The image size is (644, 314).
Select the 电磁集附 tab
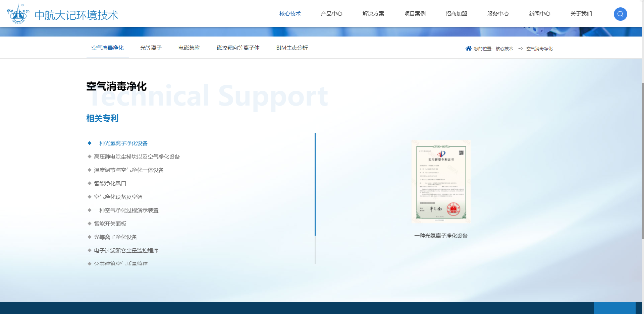189,48
